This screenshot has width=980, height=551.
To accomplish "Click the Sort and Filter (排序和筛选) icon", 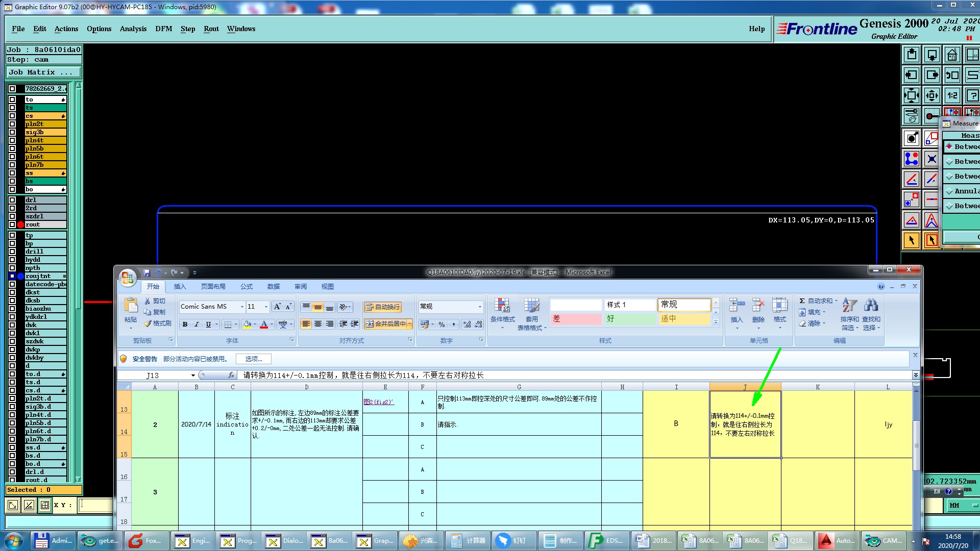I will pos(849,305).
